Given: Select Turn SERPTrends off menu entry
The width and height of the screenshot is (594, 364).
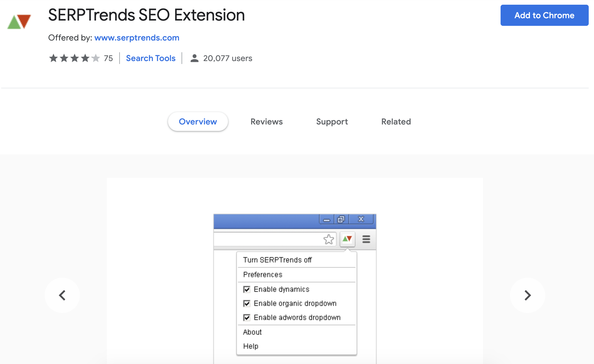Looking at the screenshot, I should point(277,260).
